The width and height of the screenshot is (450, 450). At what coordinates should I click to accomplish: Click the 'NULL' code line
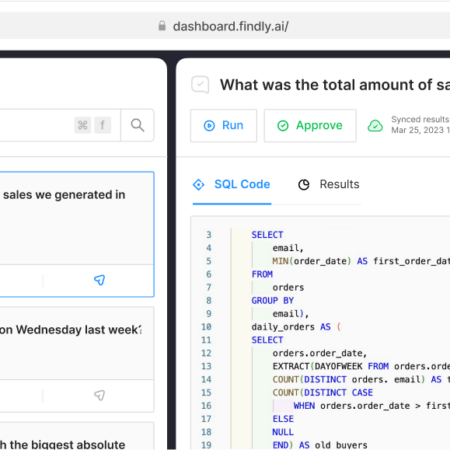pos(283,432)
